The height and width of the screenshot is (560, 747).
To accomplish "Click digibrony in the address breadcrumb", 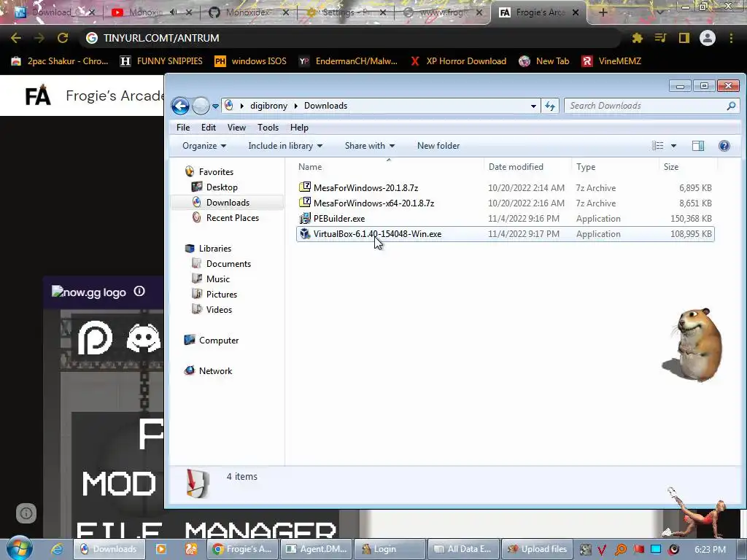I will [268, 106].
